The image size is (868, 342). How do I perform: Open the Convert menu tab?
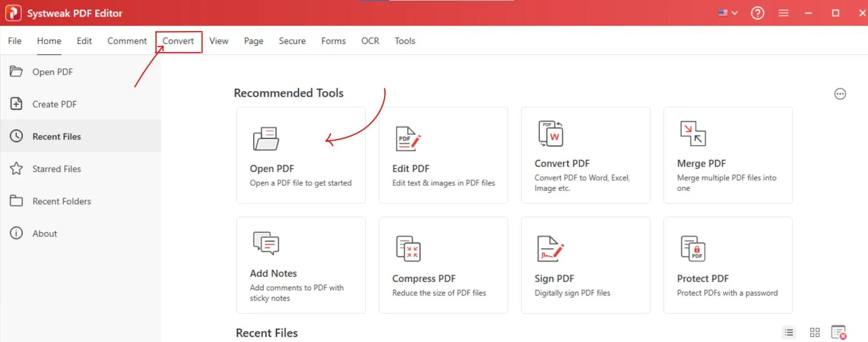tap(178, 41)
